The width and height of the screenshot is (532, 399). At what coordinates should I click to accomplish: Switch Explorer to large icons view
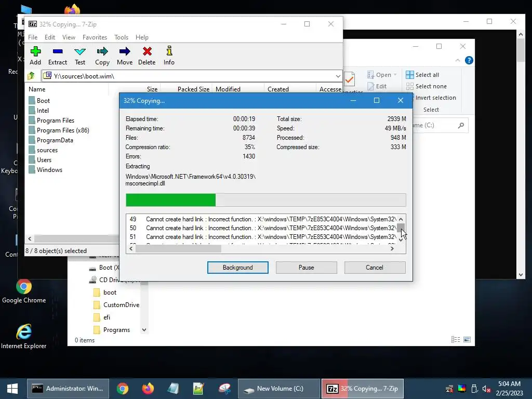(x=467, y=340)
